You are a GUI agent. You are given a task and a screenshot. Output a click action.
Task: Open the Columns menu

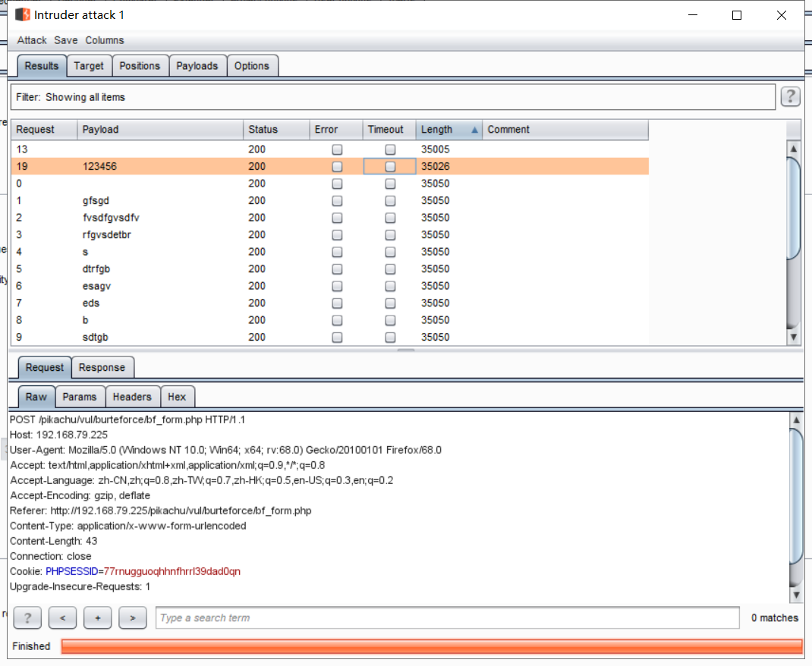point(105,40)
